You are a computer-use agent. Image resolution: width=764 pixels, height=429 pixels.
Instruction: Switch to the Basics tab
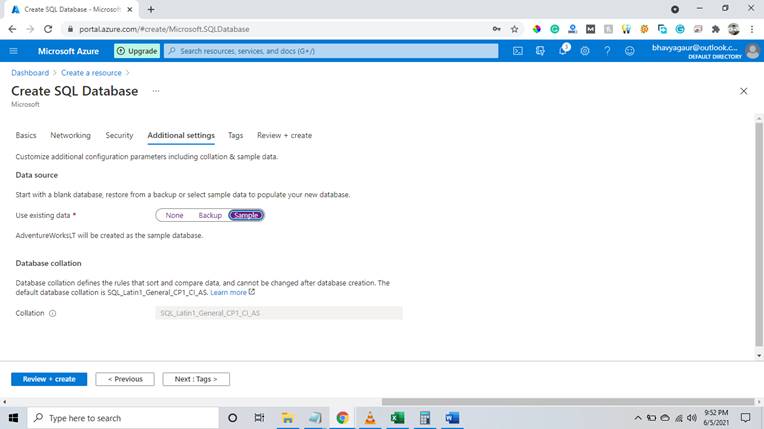point(26,136)
